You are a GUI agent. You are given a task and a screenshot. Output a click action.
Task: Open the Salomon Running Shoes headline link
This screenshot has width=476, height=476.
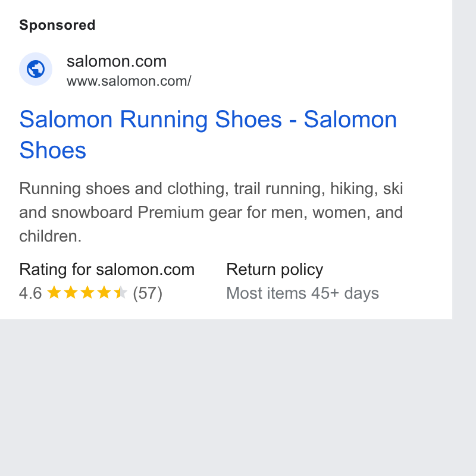click(x=208, y=134)
